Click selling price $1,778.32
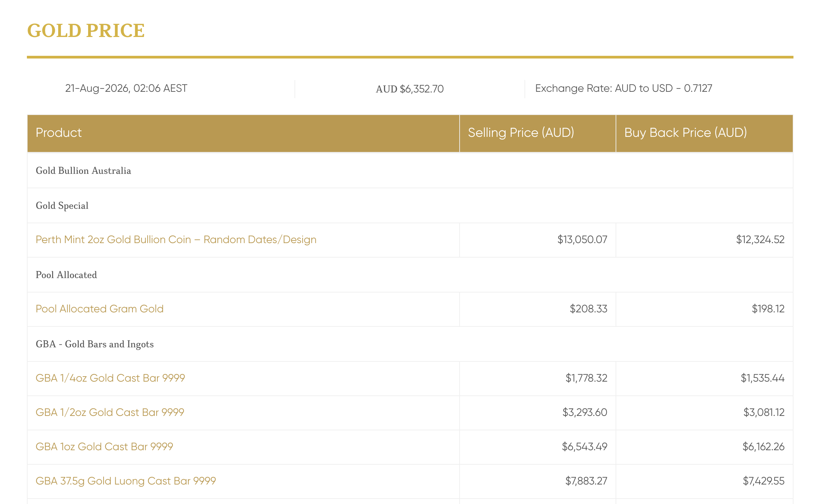This screenshot has width=818, height=504. click(x=586, y=378)
